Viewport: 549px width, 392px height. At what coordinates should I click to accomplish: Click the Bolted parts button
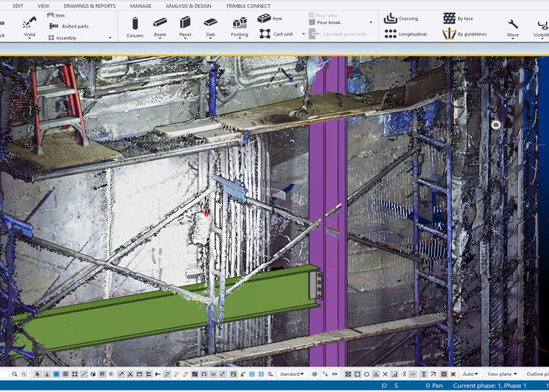click(x=74, y=26)
